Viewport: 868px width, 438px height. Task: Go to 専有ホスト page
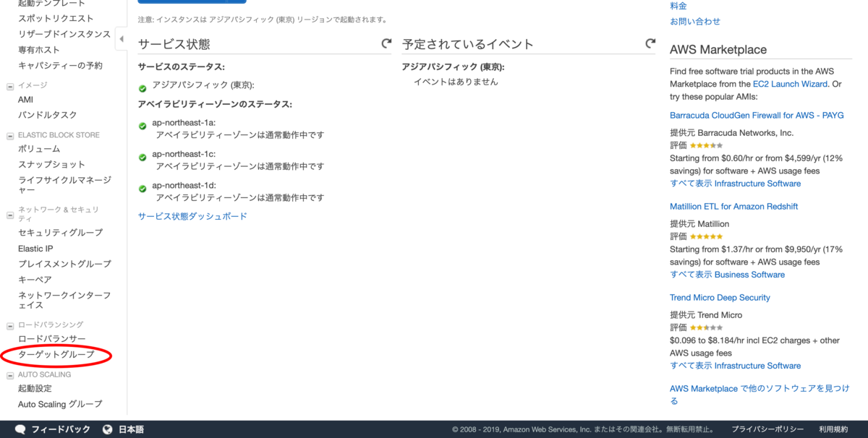point(39,50)
